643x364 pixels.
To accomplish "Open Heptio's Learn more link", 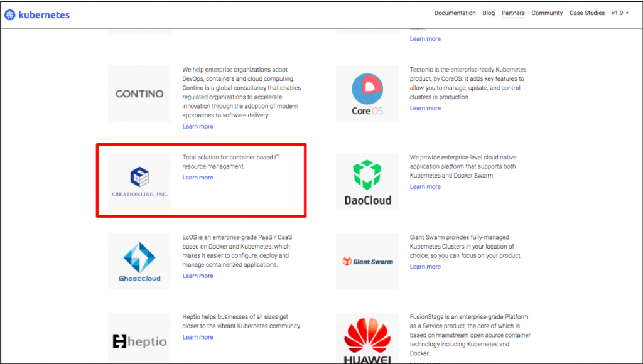I will (198, 337).
